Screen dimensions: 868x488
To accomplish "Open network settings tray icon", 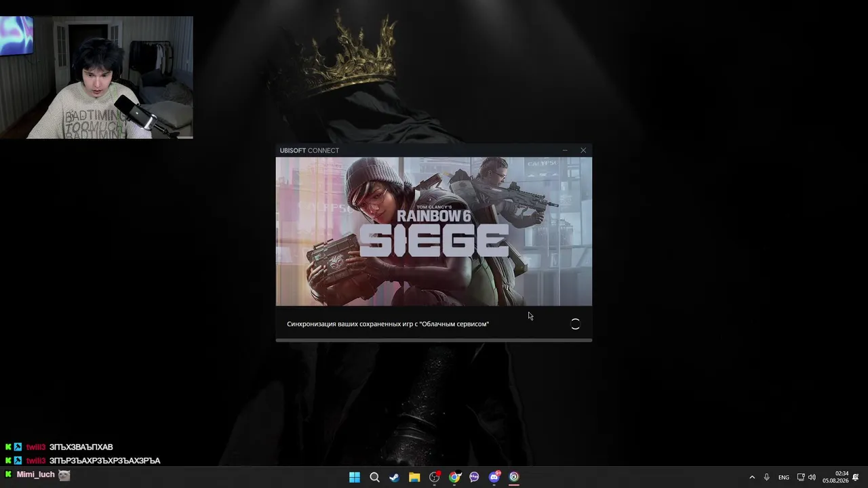I will pos(801,477).
